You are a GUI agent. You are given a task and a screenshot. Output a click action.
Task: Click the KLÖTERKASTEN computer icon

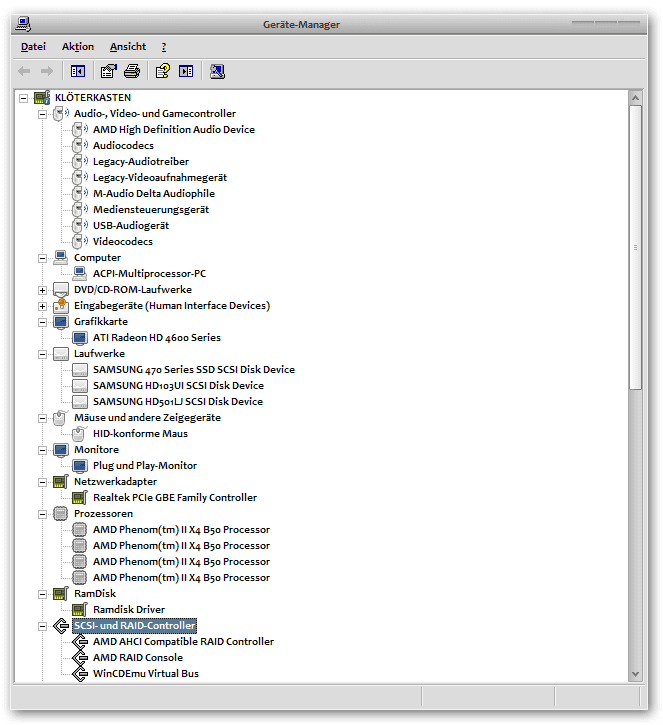pyautogui.click(x=42, y=98)
